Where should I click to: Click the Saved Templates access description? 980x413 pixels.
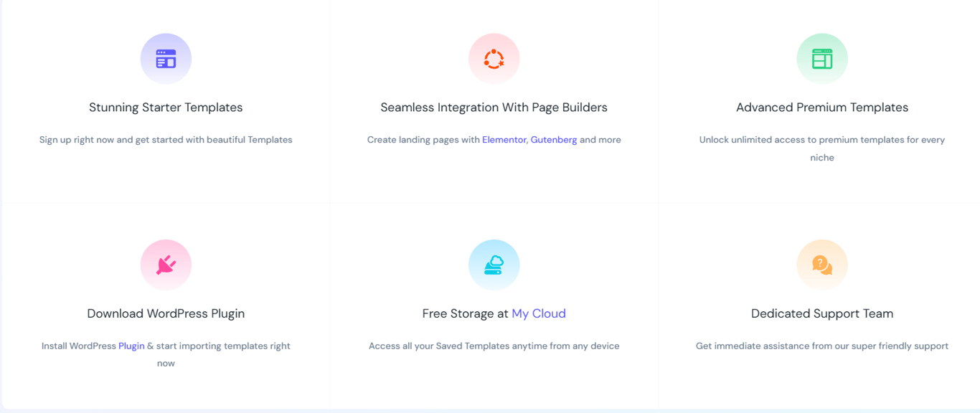tap(494, 346)
